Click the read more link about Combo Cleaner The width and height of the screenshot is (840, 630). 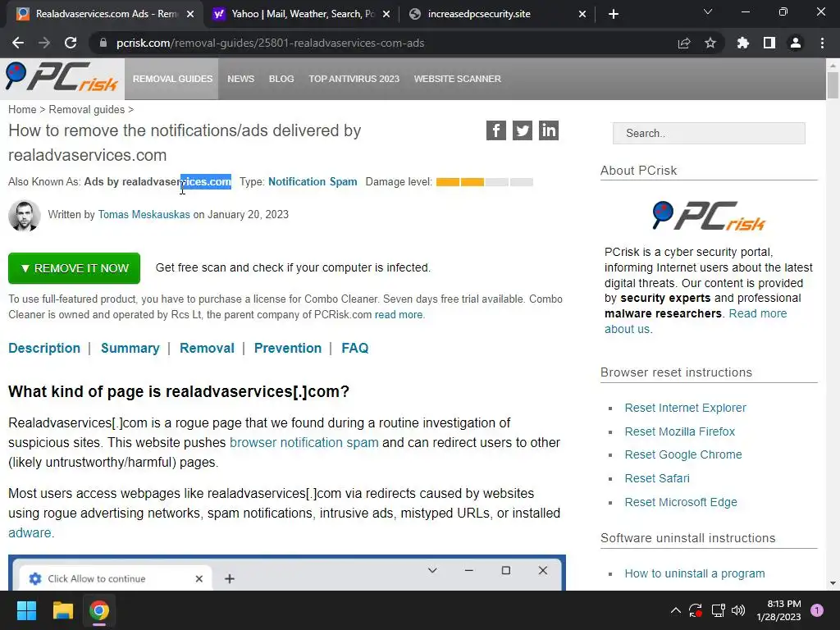pyautogui.click(x=399, y=314)
